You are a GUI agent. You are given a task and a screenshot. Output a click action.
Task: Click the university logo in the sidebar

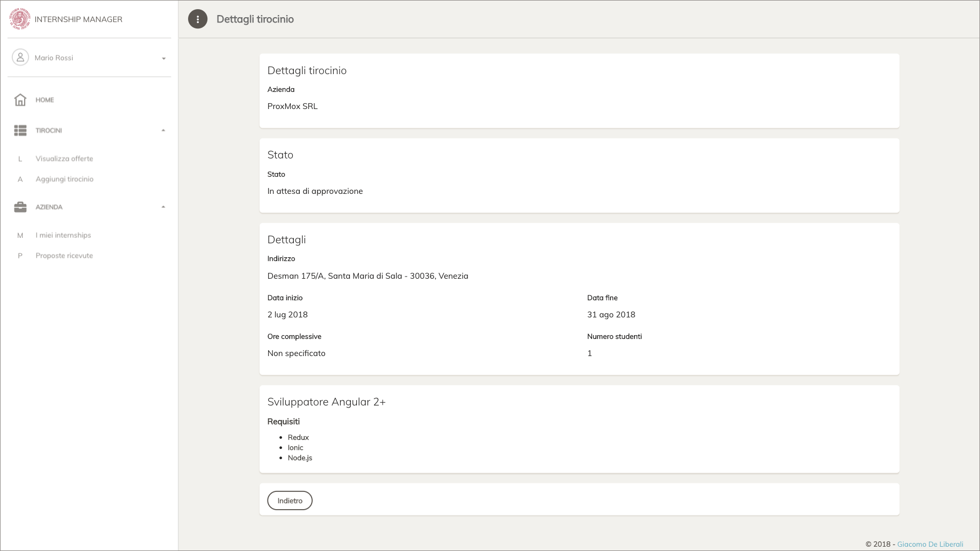(20, 19)
